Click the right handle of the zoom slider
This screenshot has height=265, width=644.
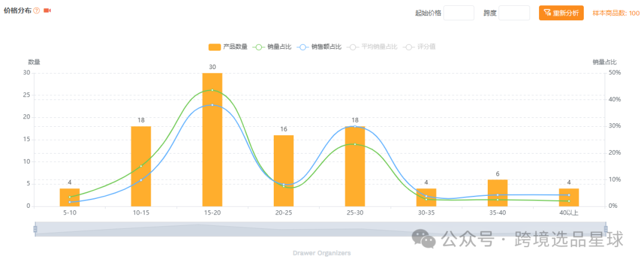(x=605, y=229)
